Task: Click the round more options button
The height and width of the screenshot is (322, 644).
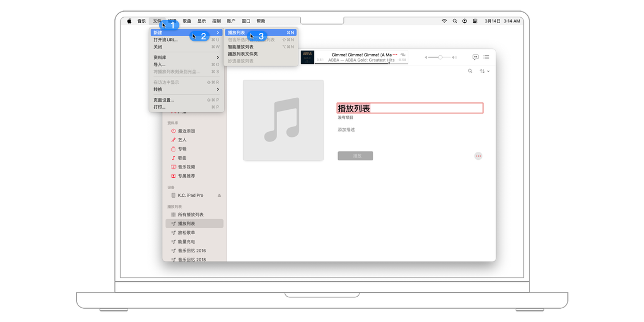Action: [478, 156]
